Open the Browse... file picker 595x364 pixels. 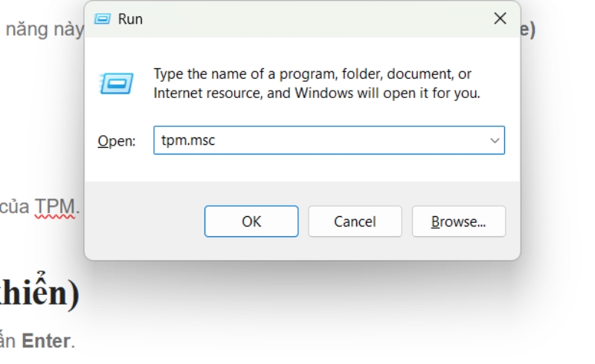459,221
